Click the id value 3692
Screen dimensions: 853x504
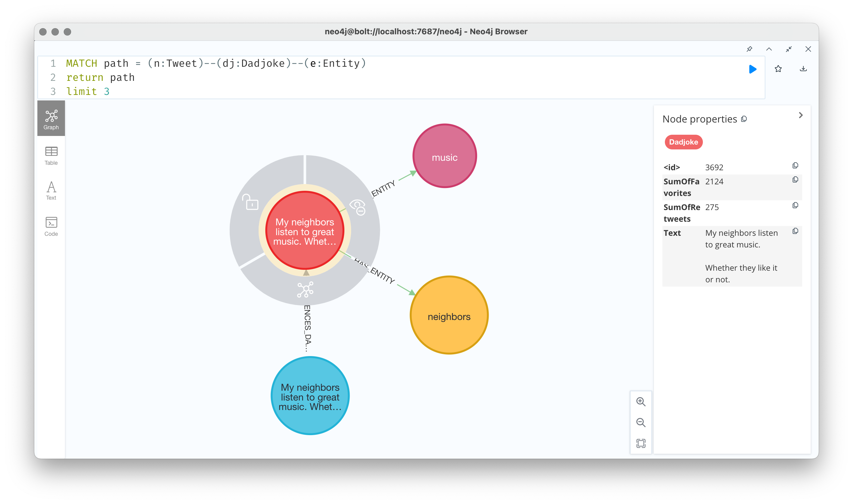[714, 167]
